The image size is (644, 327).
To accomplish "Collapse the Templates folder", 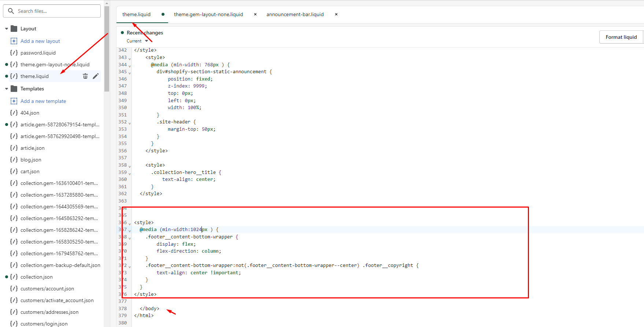I will [7, 89].
